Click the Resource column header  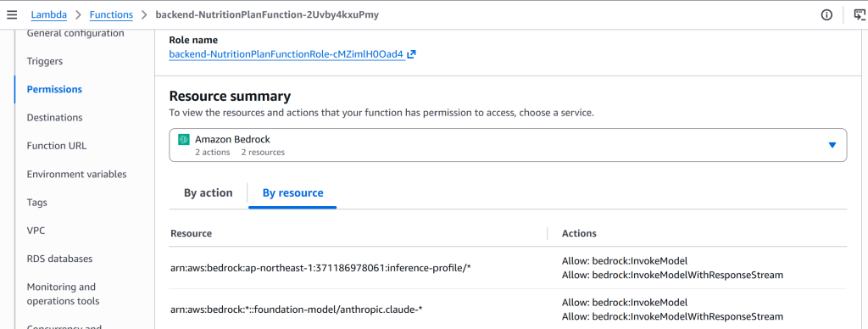pyautogui.click(x=191, y=233)
